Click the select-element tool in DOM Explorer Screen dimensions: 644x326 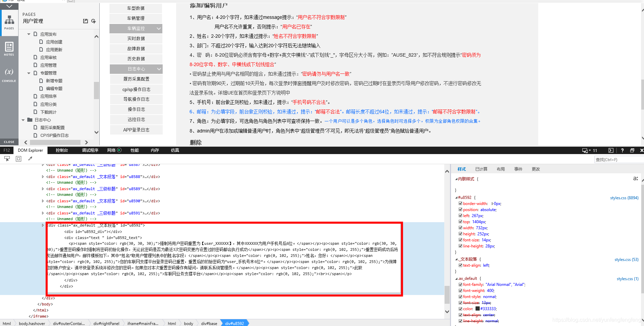click(x=7, y=158)
